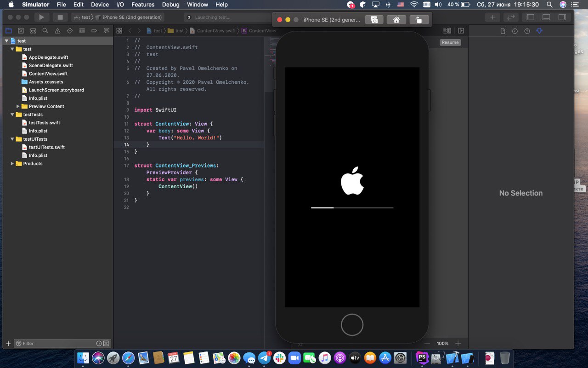Collapse the test group folder
Screen dimensions: 588x368
pos(12,49)
